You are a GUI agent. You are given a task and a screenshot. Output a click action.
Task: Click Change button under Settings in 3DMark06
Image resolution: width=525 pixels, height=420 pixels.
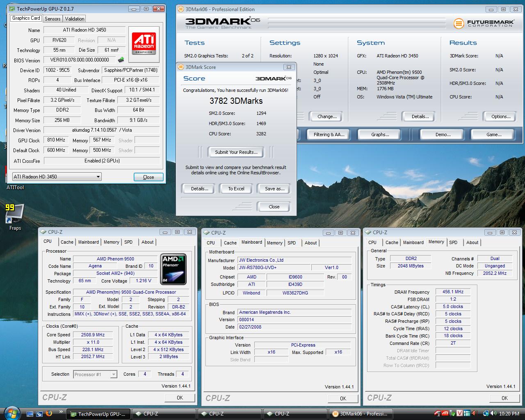(x=327, y=116)
